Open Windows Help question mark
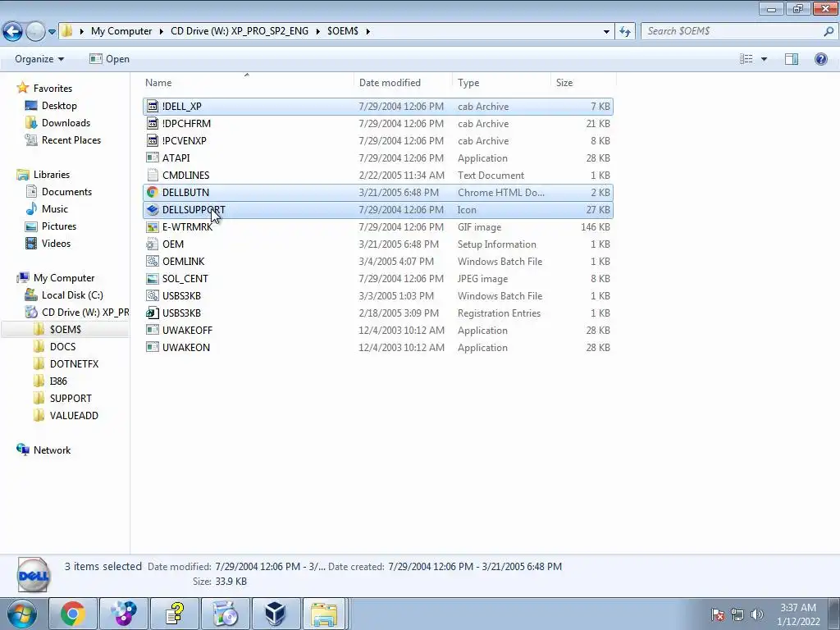 (820, 59)
